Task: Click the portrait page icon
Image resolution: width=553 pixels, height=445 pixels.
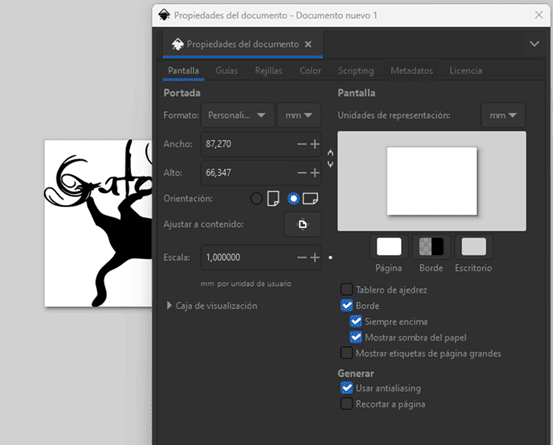Action: pyautogui.click(x=273, y=199)
